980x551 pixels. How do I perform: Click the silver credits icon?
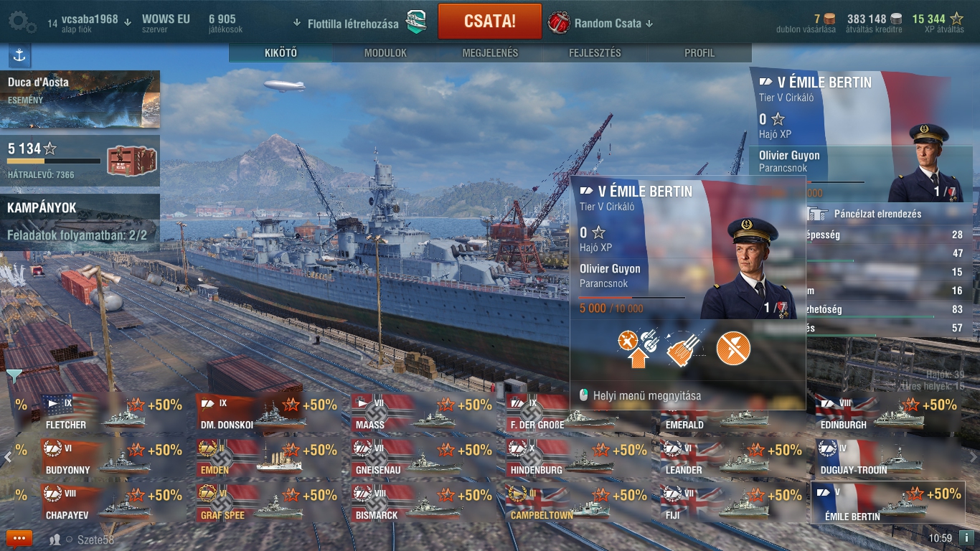pos(896,19)
